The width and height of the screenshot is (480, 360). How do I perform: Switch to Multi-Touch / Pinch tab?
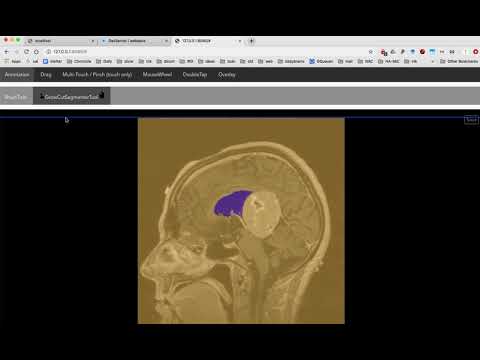coord(97,75)
